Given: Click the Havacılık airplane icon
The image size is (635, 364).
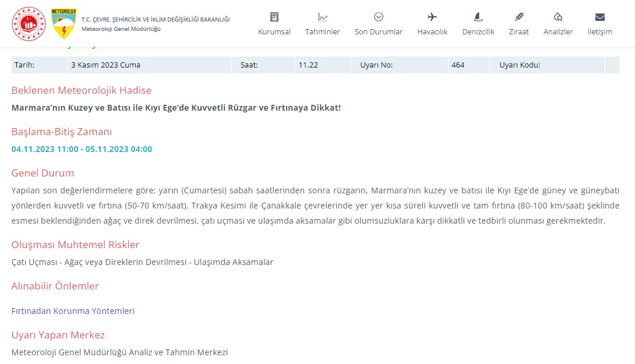Looking at the screenshot, I should click(x=432, y=17).
